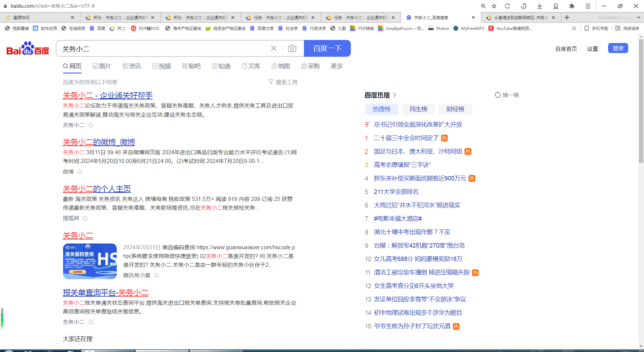Select 财经榜 hot list tab
Screen dimensions: 644x352
pos(455,109)
